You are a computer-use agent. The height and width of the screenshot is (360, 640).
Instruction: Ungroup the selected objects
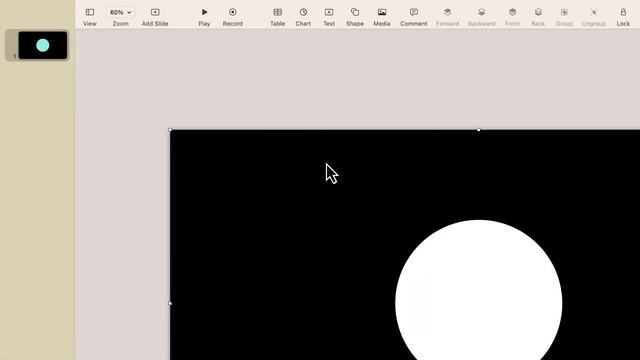tap(593, 17)
